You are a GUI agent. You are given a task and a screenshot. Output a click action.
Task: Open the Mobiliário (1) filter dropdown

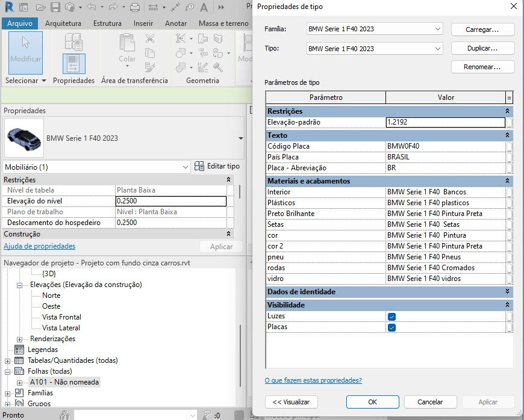click(186, 167)
